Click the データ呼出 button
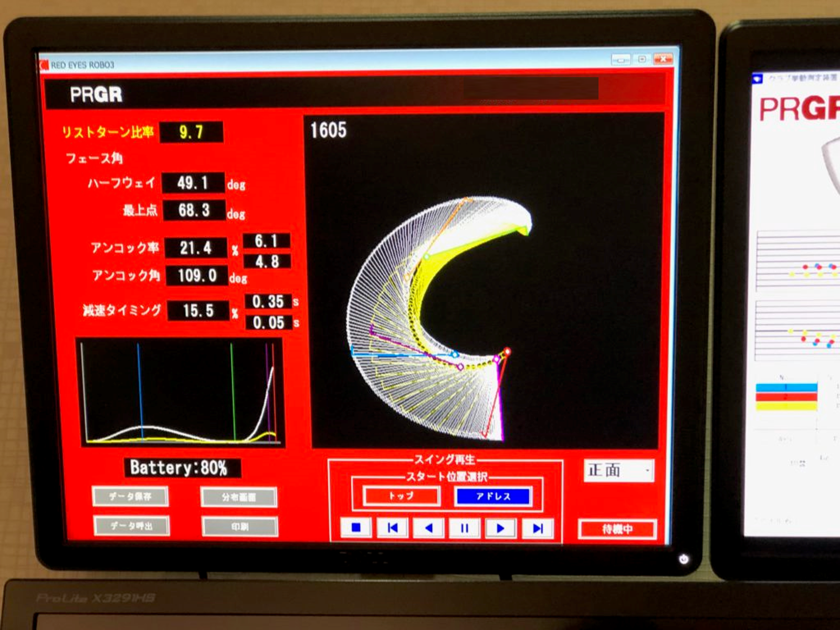The height and width of the screenshot is (630, 840). pyautogui.click(x=131, y=526)
